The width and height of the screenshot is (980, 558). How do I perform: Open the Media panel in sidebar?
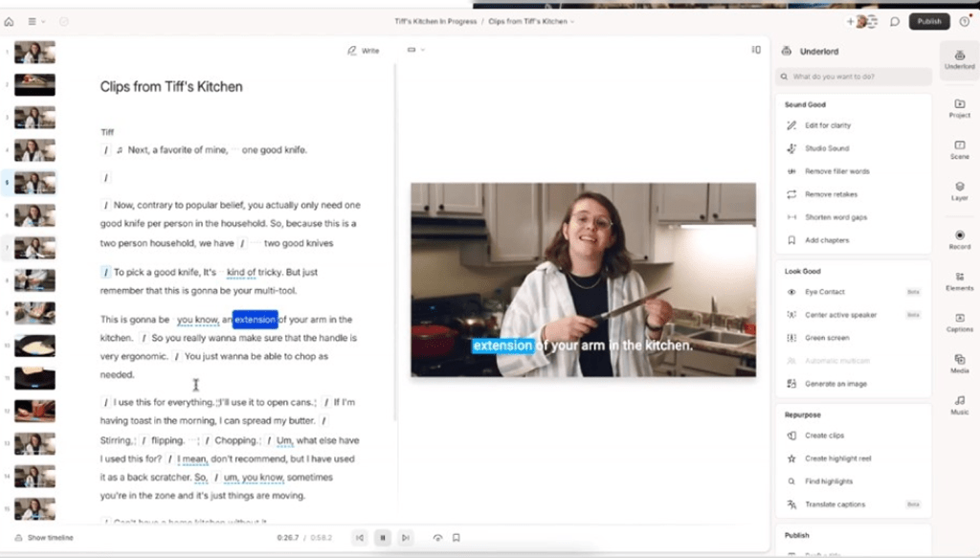click(959, 362)
